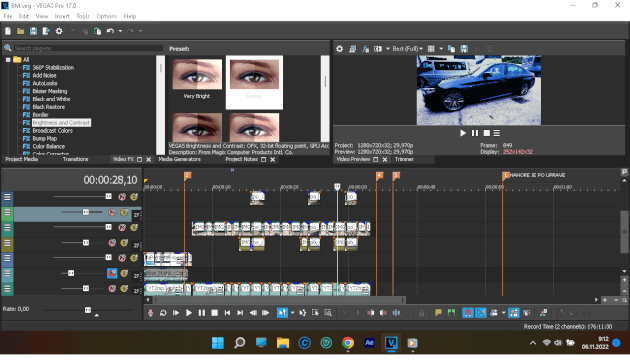The width and height of the screenshot is (630, 360).
Task: Click timeline marker 4
Action: click(x=379, y=175)
